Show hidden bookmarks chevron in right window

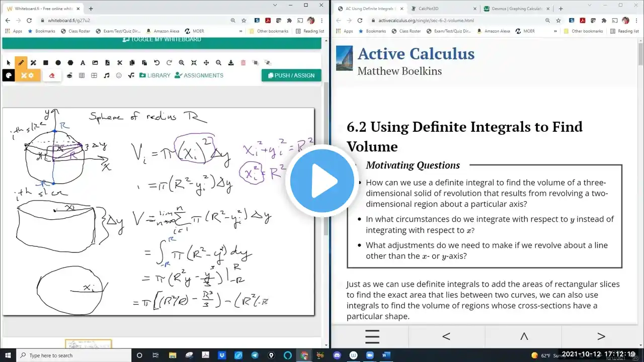pos(556,31)
